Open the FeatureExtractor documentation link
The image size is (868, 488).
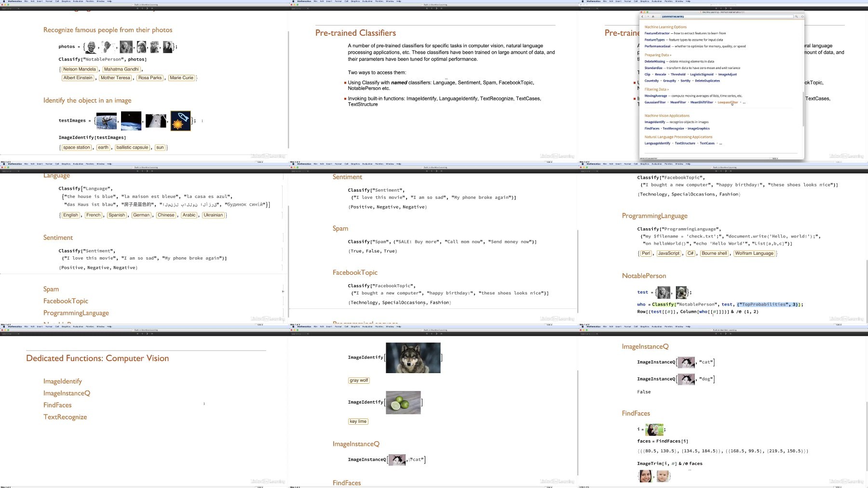(x=657, y=33)
